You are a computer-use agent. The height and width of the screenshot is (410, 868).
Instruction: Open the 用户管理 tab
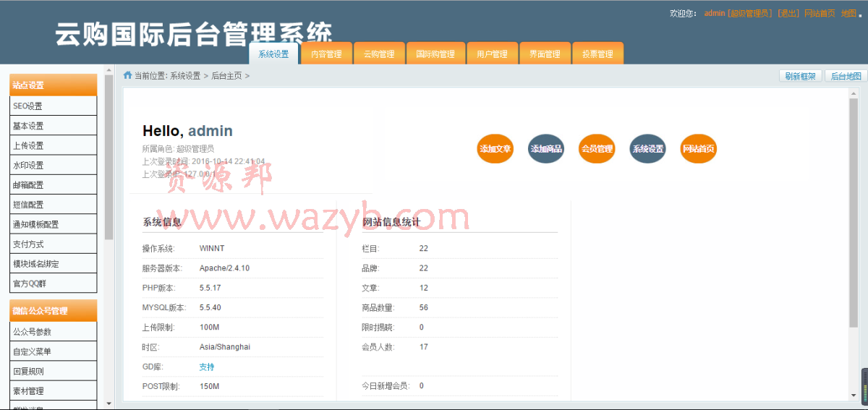tap(492, 54)
